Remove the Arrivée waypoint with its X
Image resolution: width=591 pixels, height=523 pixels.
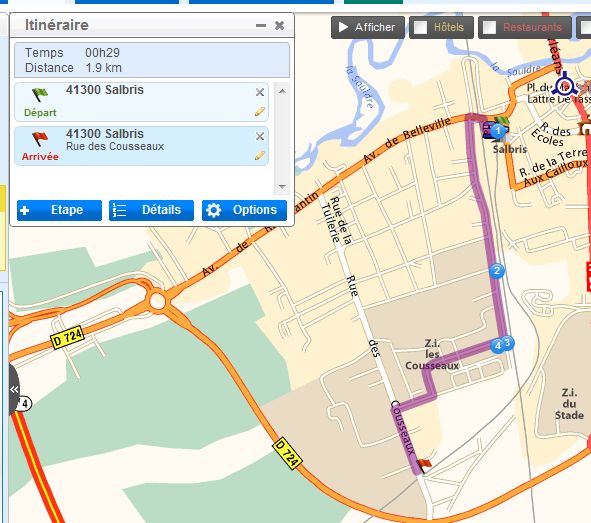tap(260, 136)
